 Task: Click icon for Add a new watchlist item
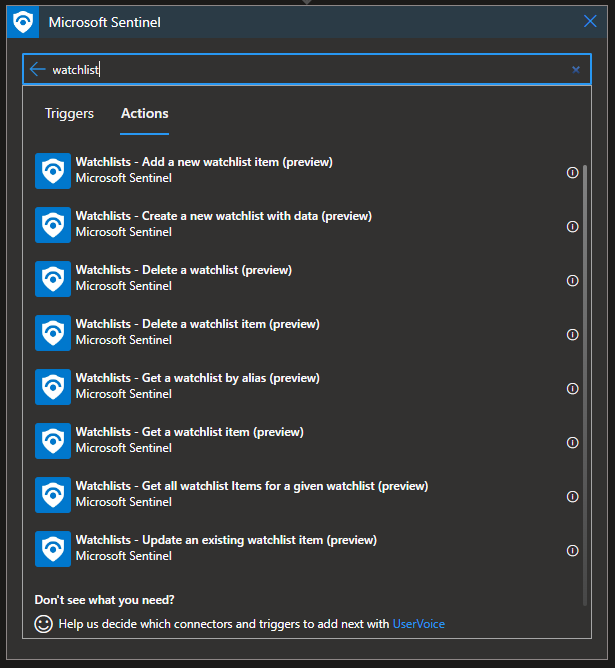coord(53,171)
